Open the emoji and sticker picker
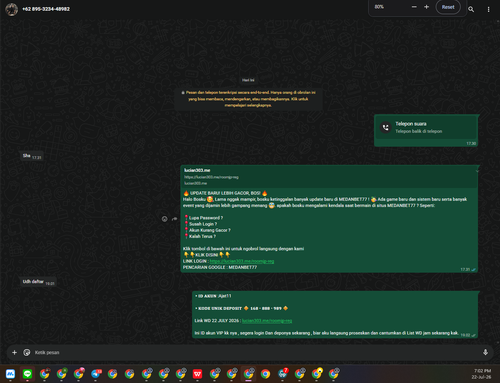The image size is (500, 383). click(x=27, y=352)
